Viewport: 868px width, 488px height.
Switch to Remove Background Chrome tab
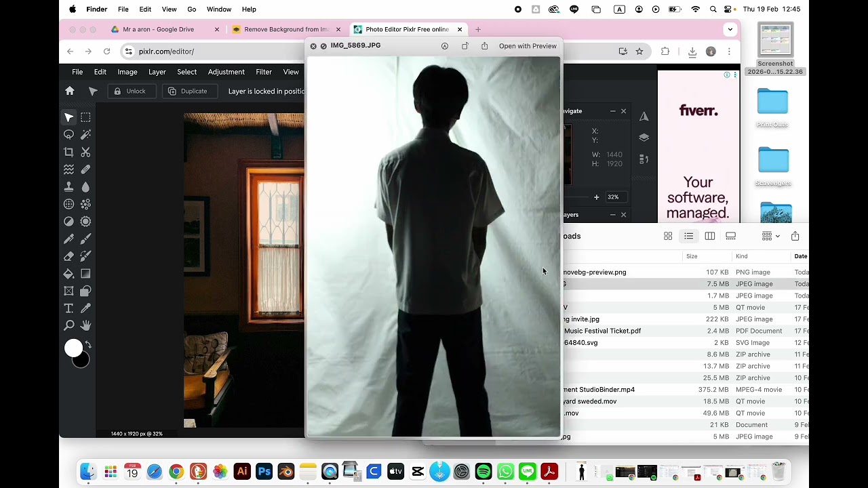click(287, 29)
